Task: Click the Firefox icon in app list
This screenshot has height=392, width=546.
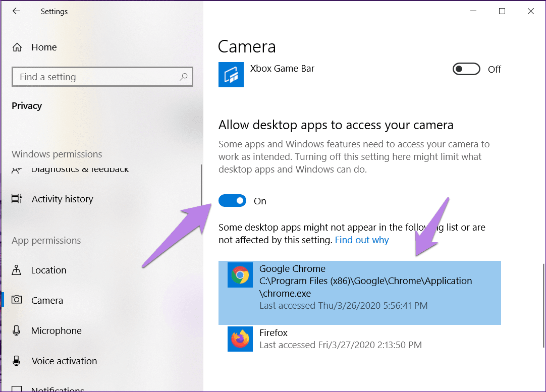Action: [240, 339]
